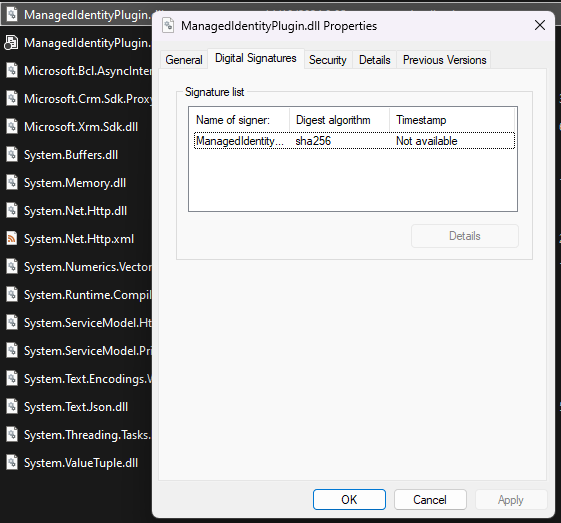The height and width of the screenshot is (523, 561).
Task: Select the System.Net.Http.dll file icon
Action: [12, 211]
